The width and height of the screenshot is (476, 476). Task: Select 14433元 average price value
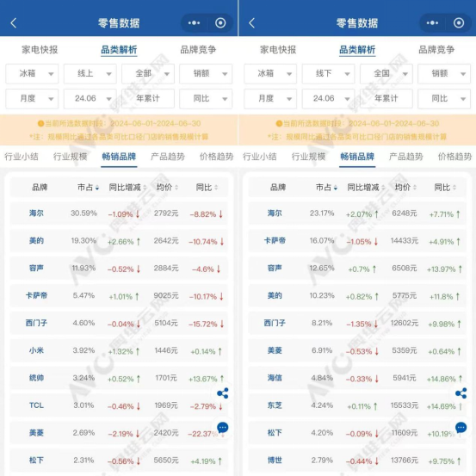(405, 241)
